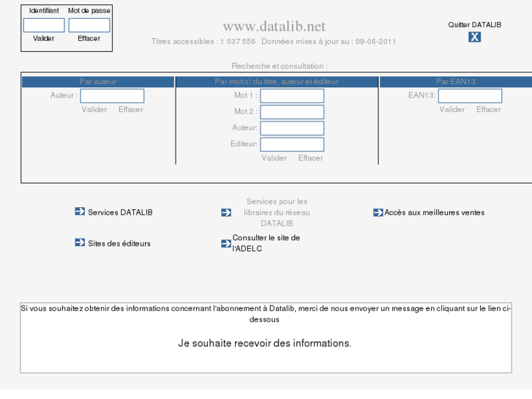Click Valider in the Par auteur panel
The height and width of the screenshot is (399, 532).
(94, 109)
